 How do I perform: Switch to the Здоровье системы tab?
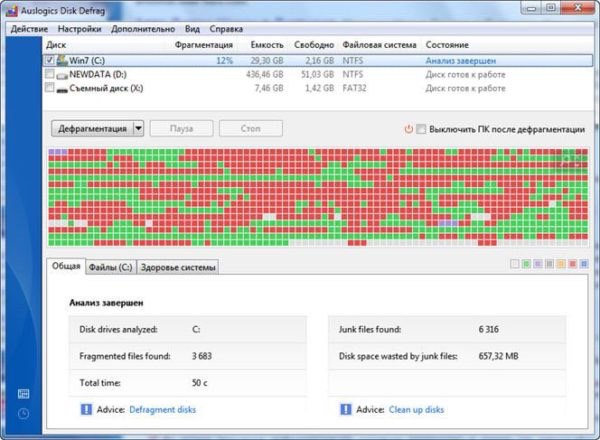pyautogui.click(x=178, y=267)
